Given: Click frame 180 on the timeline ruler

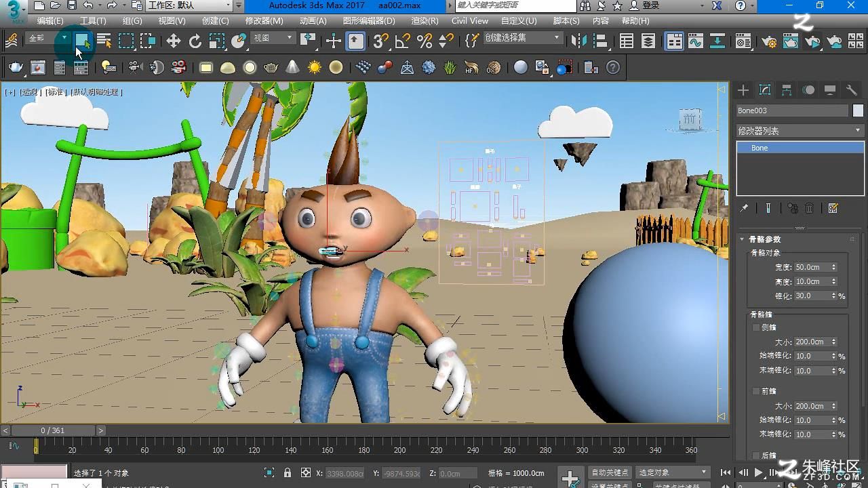Looking at the screenshot, I should click(363, 450).
